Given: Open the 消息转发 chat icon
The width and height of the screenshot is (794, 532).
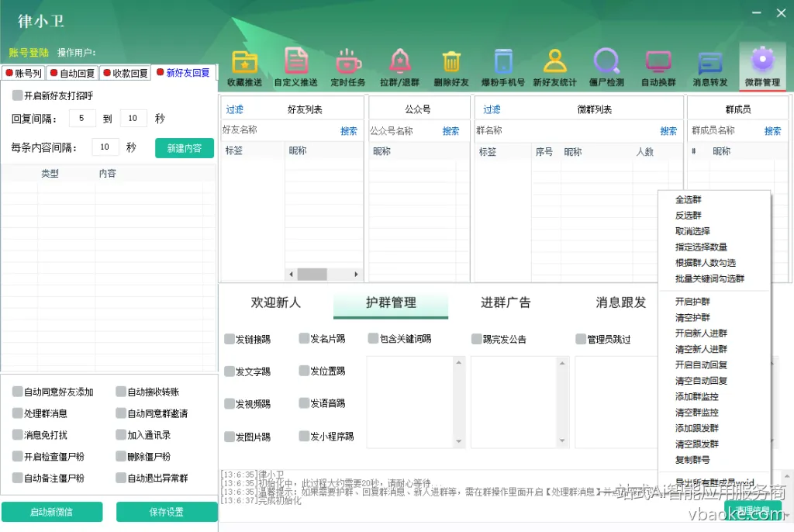Looking at the screenshot, I should click(710, 67).
